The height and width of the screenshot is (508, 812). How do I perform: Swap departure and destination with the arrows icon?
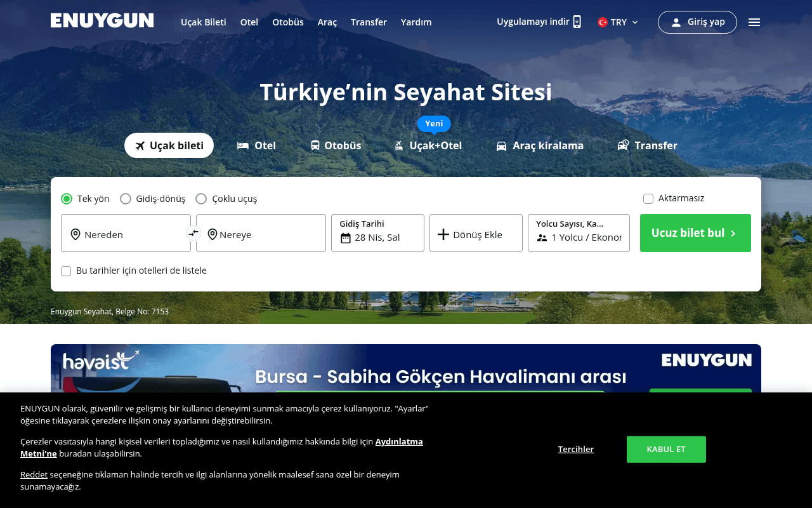tap(193, 233)
